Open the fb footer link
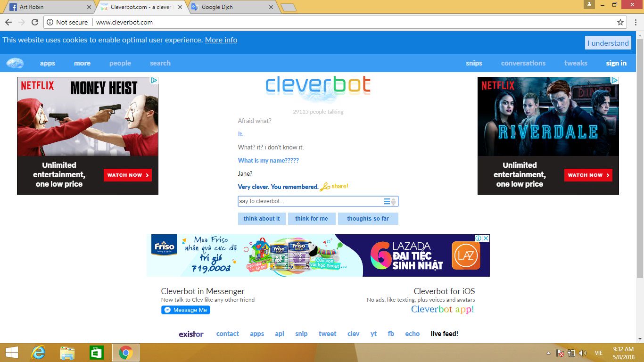Screen dimensions: 644x362 (391, 334)
